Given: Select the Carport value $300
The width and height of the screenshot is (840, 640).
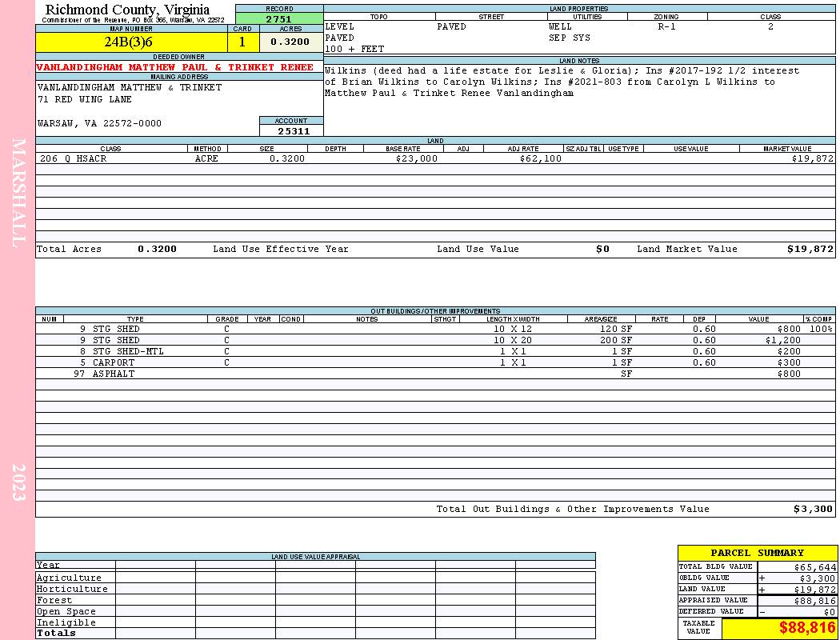Looking at the screenshot, I should point(789,363).
